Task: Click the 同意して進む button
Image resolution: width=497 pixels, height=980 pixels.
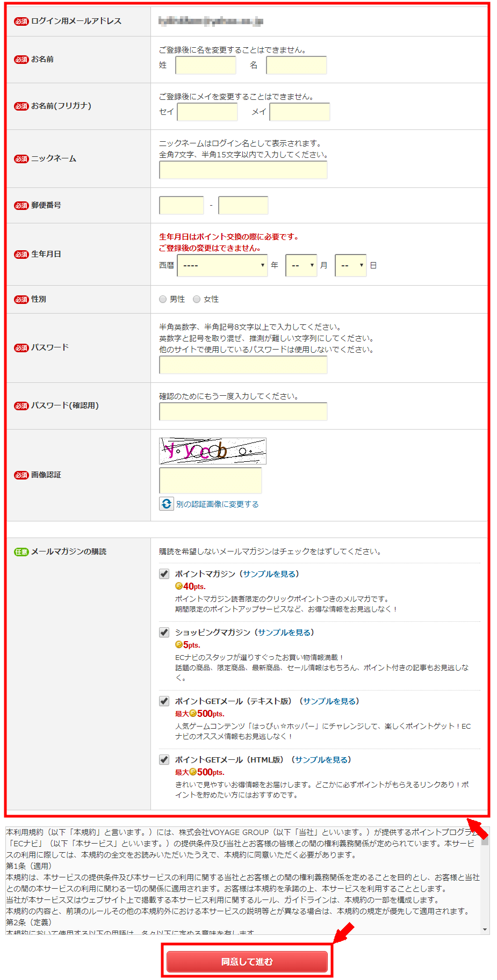Action: [x=247, y=961]
